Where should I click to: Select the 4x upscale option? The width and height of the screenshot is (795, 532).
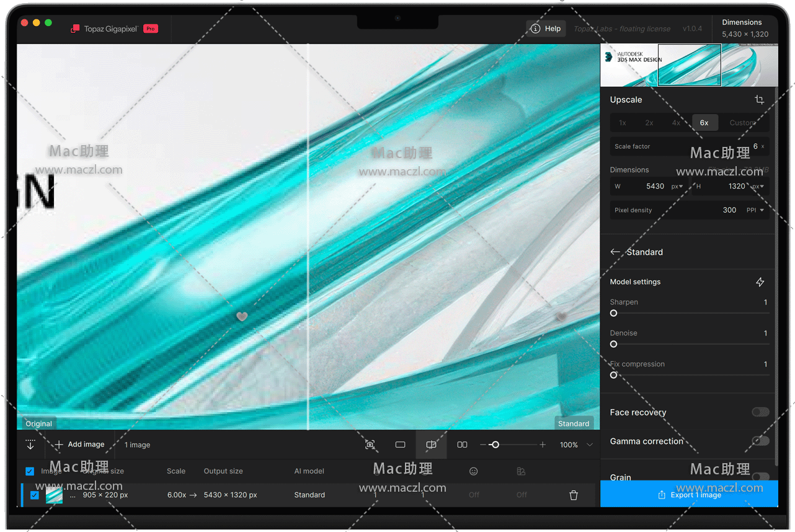click(x=676, y=123)
